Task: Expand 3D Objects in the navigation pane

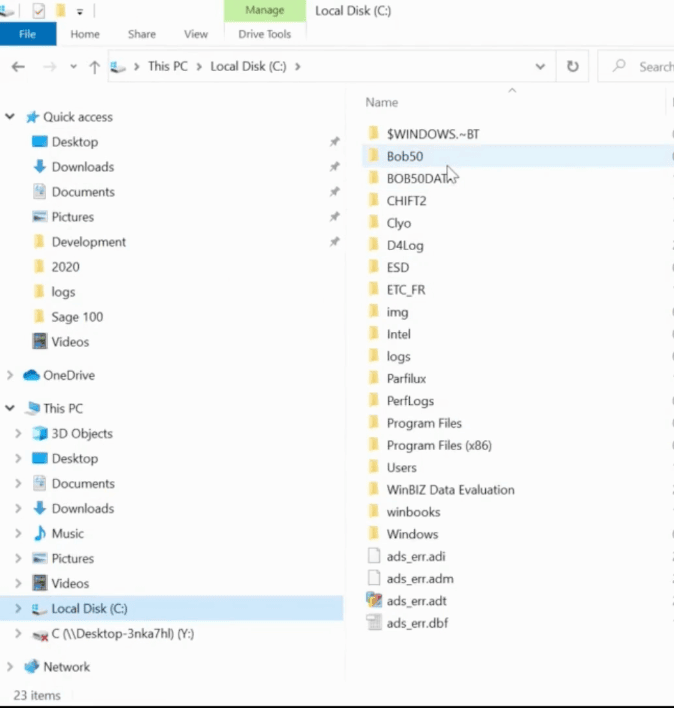Action: [18, 433]
